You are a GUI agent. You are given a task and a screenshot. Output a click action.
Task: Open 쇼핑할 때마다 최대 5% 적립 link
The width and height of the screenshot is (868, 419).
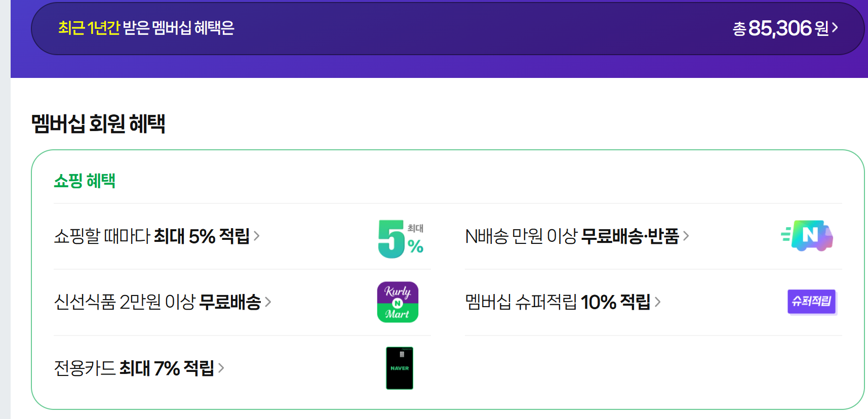(151, 236)
